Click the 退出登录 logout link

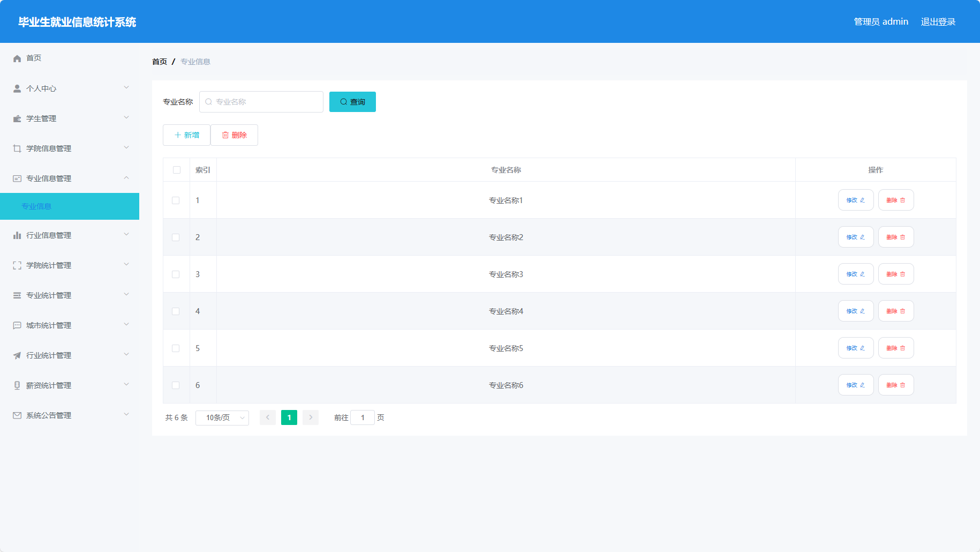coord(938,22)
